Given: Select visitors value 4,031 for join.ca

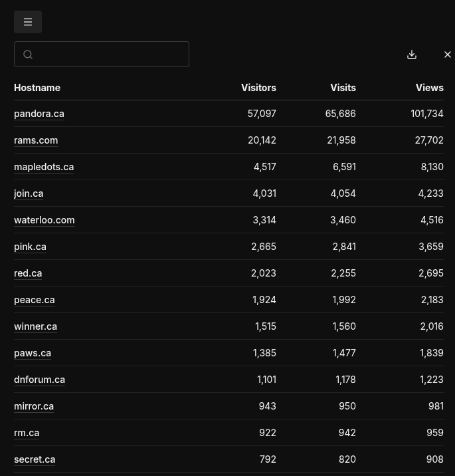Looking at the screenshot, I should tap(264, 193).
